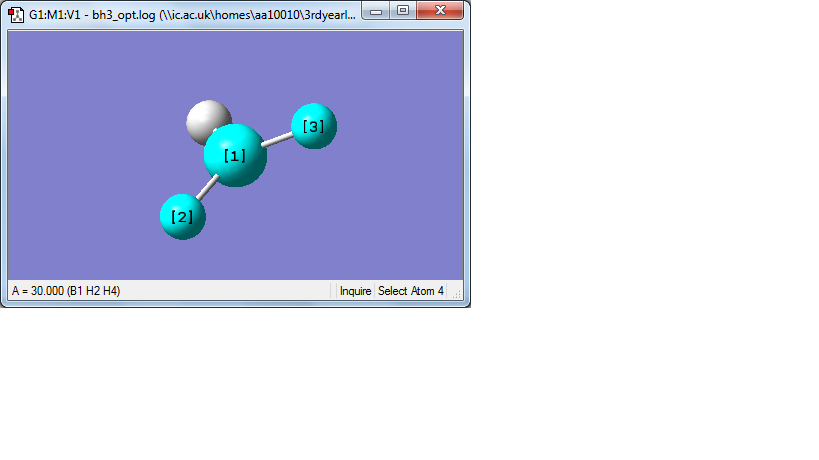Click the GaussView icon in the title bar
This screenshot has width=819, height=460.
click(16, 15)
